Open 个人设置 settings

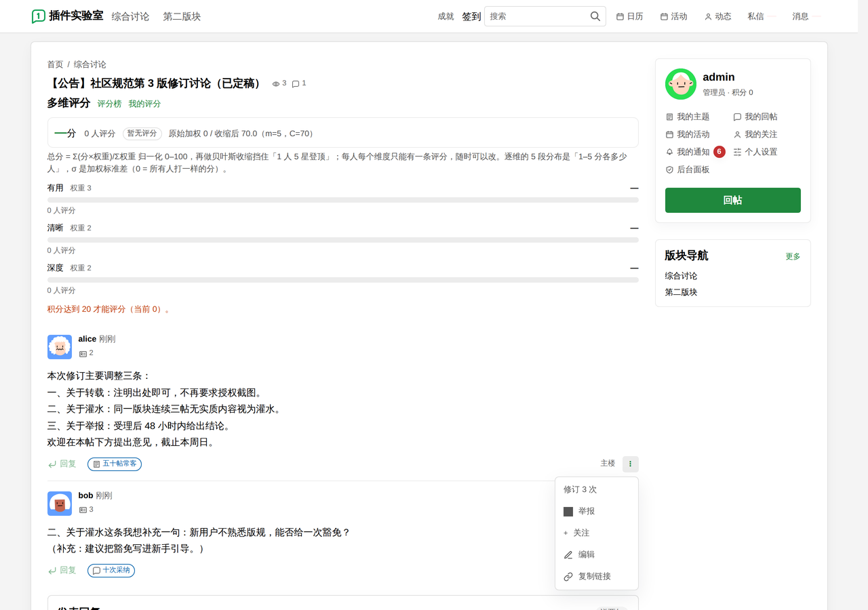click(755, 152)
